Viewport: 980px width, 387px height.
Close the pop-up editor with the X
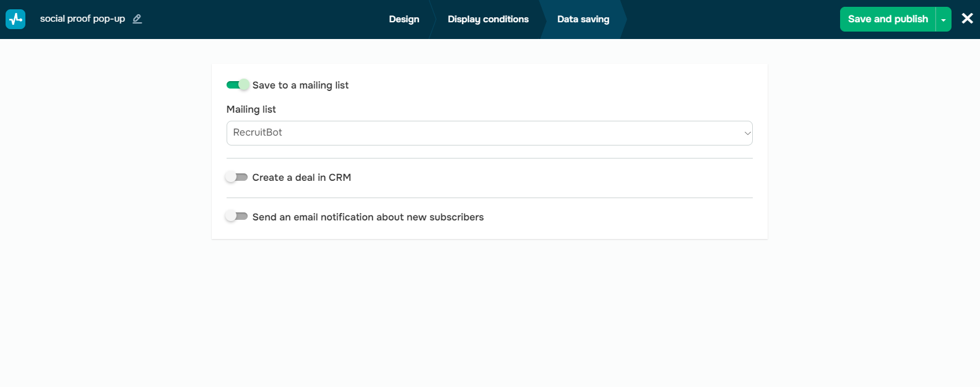967,19
